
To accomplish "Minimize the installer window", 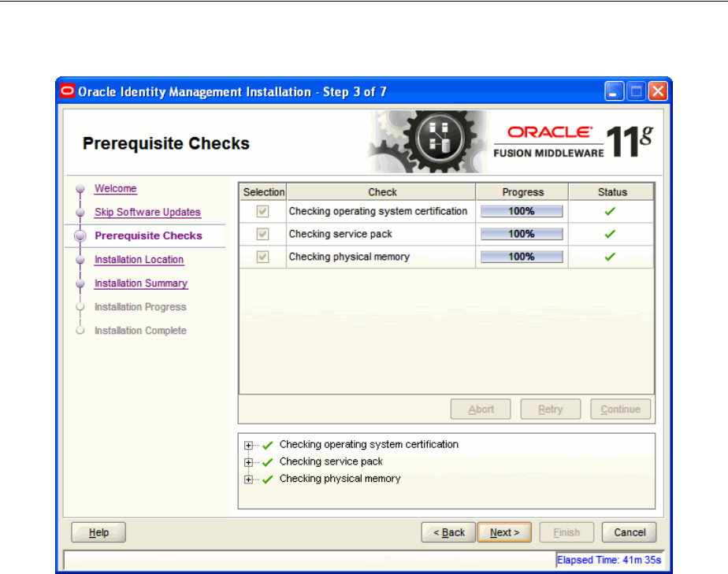I will click(614, 91).
